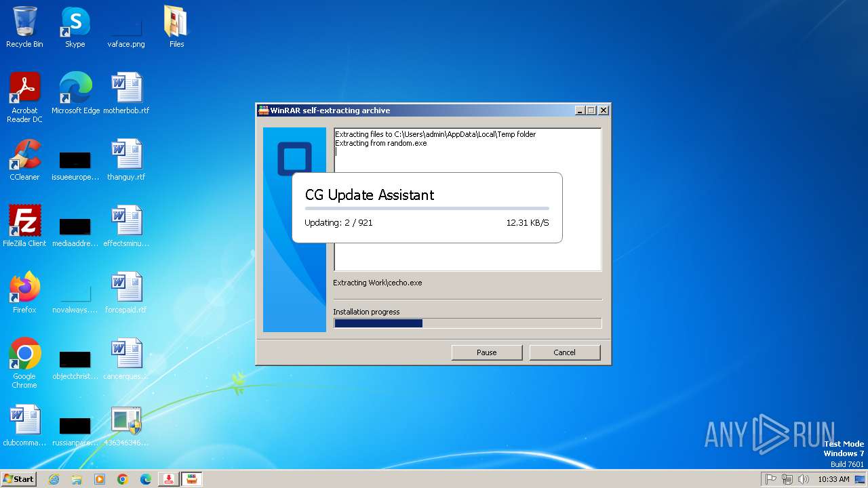
Task: Cancel the WinRAR extraction
Action: 565,352
